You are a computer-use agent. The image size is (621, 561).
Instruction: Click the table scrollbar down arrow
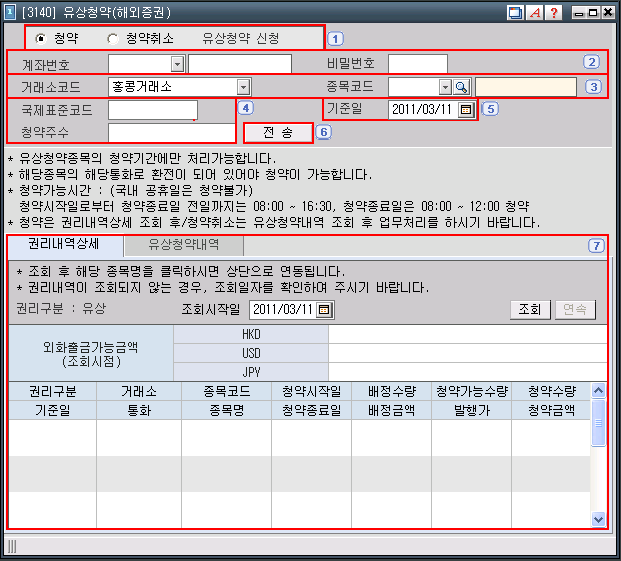pyautogui.click(x=598, y=519)
